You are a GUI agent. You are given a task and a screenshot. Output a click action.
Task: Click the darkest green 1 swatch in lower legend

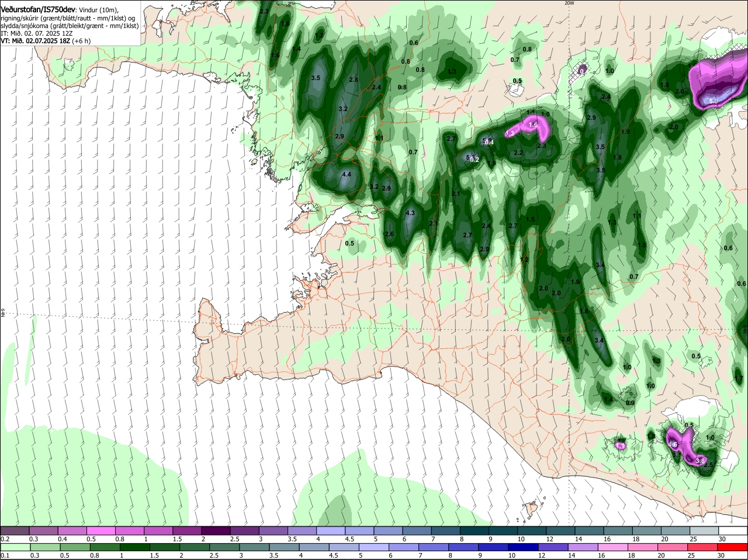click(x=134, y=547)
